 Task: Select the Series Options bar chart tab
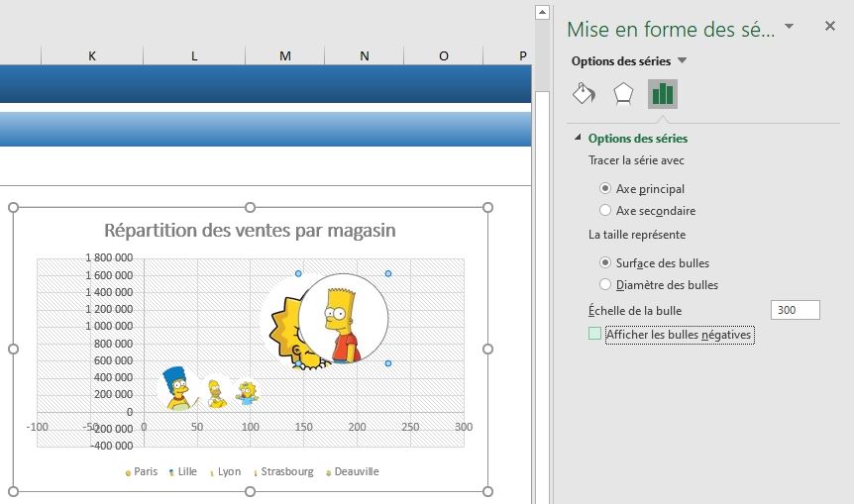tap(662, 94)
